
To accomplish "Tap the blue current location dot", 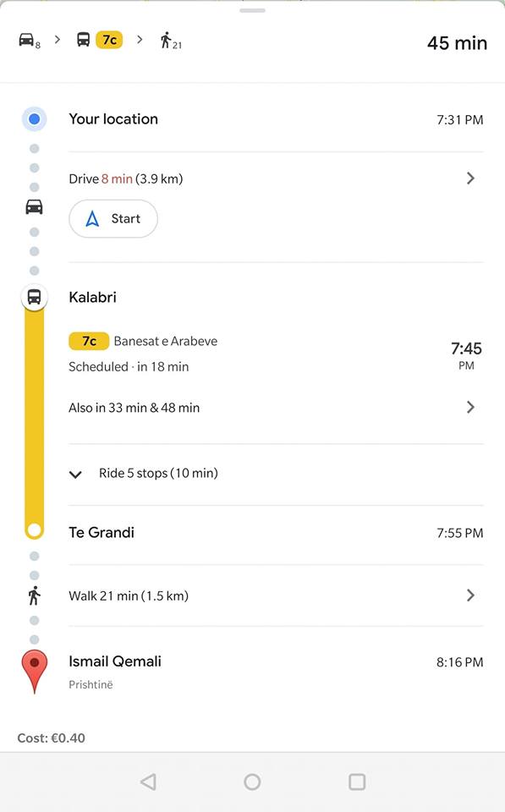I will pos(34,119).
